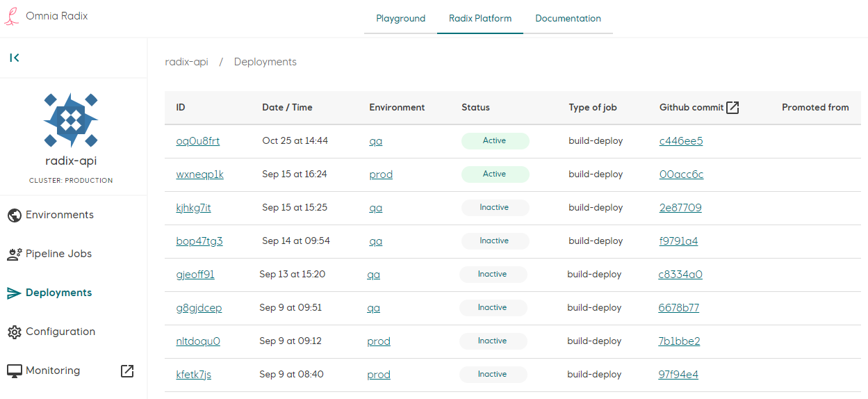The height and width of the screenshot is (399, 868).
Task: Open deployment g8gjdcep
Action: [199, 308]
